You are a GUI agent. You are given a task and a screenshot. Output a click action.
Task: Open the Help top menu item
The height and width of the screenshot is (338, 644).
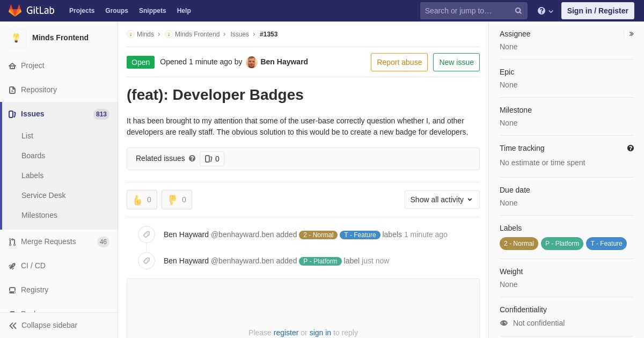pos(184,11)
